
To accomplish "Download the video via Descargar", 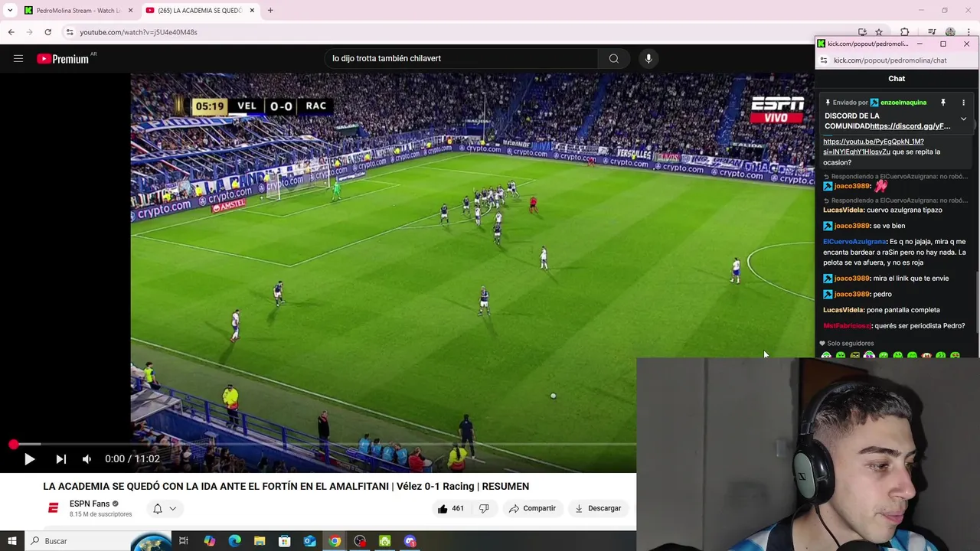I will point(598,508).
